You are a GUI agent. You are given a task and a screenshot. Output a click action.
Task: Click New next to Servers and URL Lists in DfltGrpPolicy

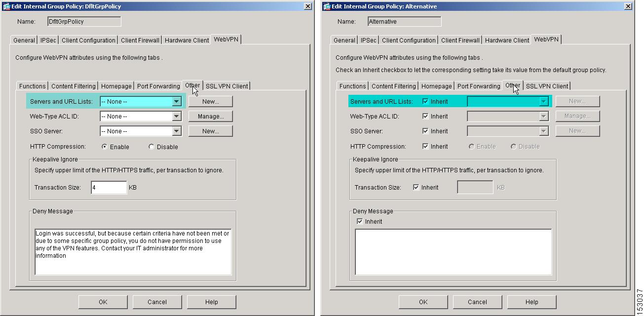(210, 101)
